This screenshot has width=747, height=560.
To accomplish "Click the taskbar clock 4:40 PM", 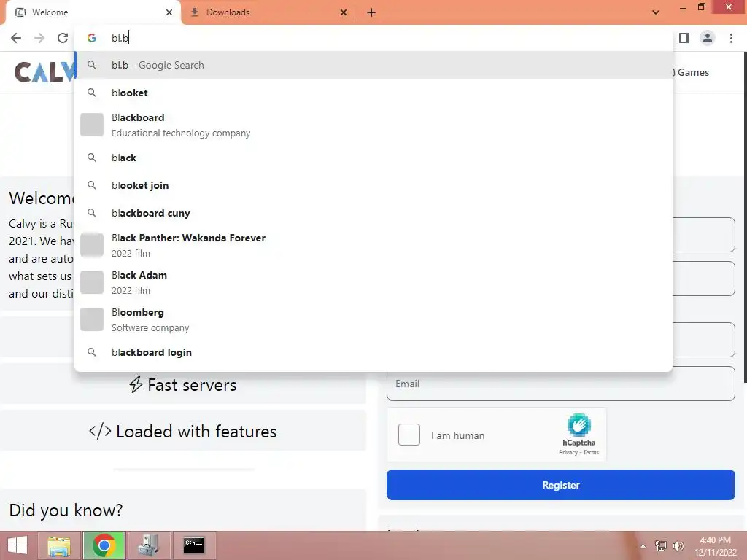I will tap(715, 540).
